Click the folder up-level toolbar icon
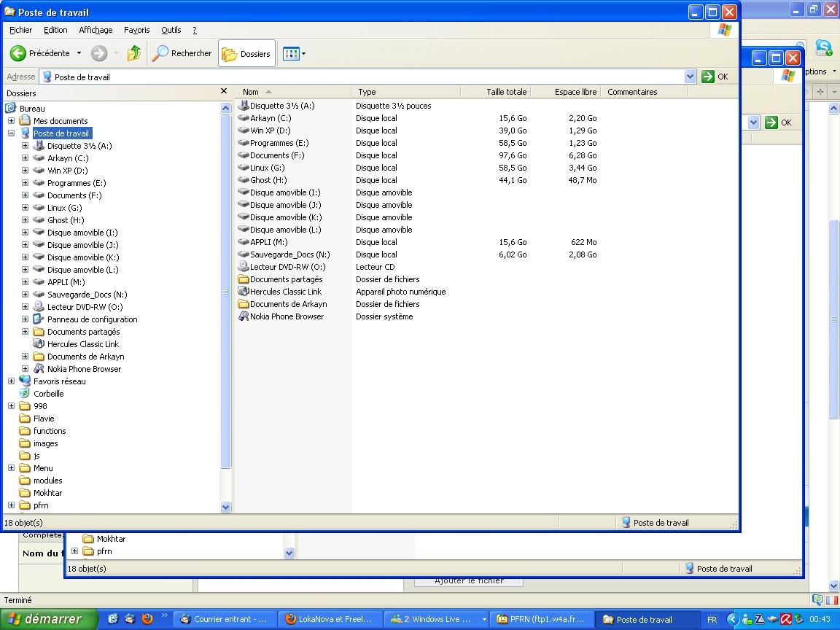 pyautogui.click(x=134, y=53)
